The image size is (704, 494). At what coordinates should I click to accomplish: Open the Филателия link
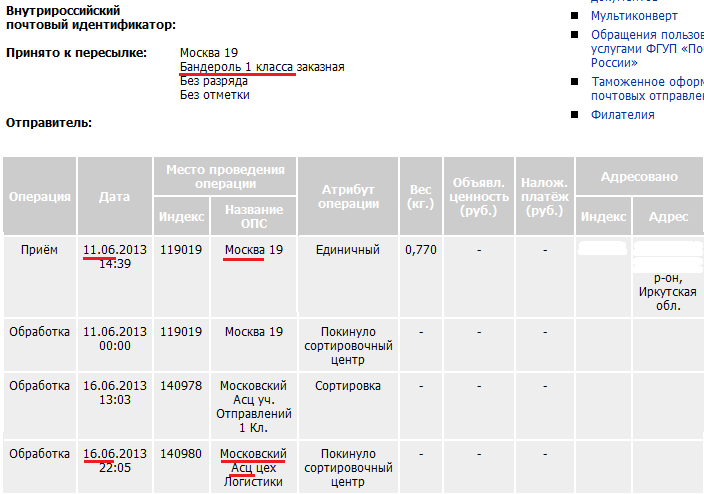(x=622, y=115)
